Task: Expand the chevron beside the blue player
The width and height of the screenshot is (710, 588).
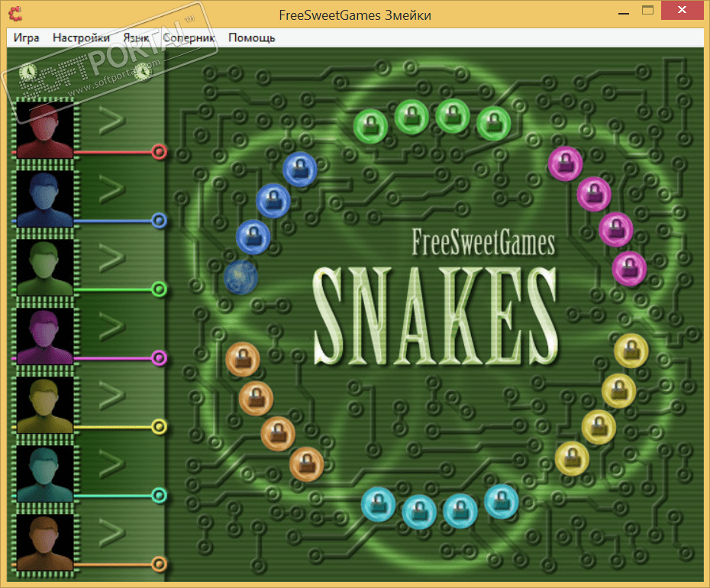Action: [111, 190]
